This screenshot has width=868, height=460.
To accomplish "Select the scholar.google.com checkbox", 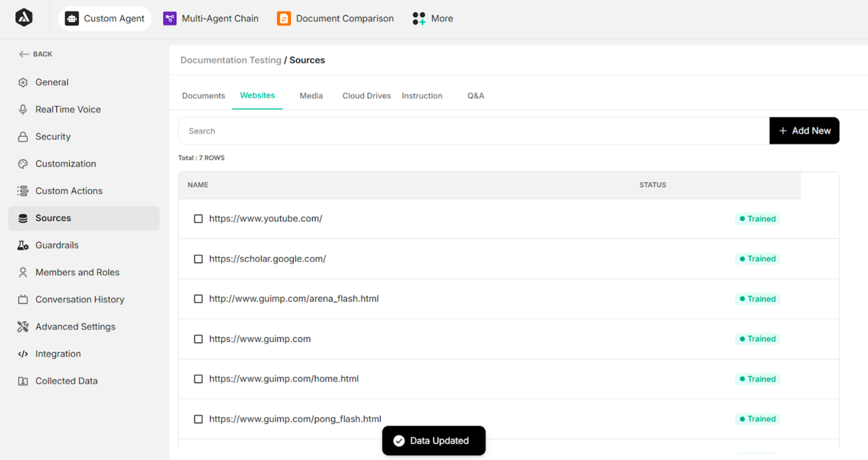I will coord(198,259).
